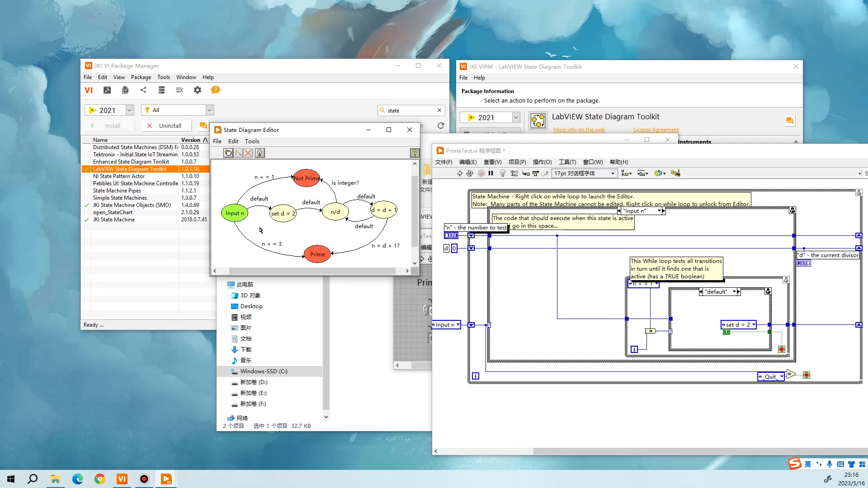868x488 pixels.
Task: Toggle the checkmark on LabVIEW State Diagram Toolkit
Action: [87, 169]
